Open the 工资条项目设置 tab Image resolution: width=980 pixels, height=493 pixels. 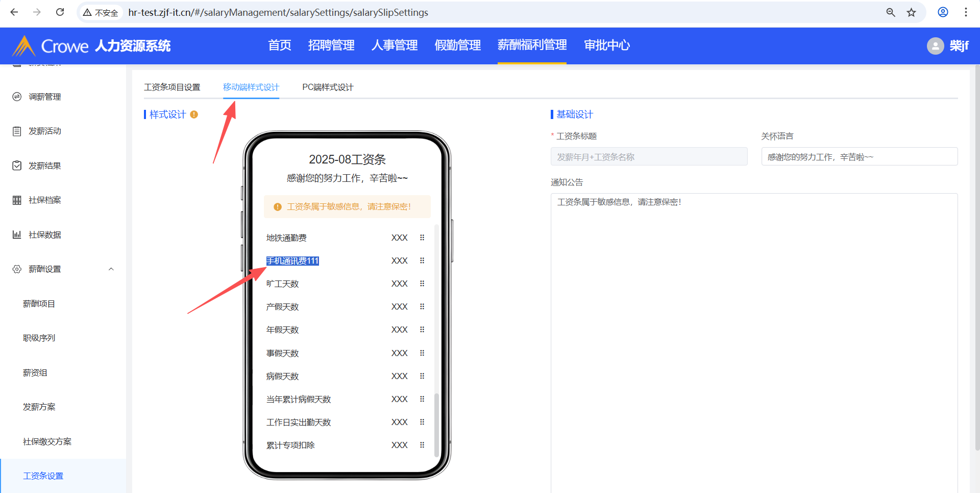coord(172,87)
